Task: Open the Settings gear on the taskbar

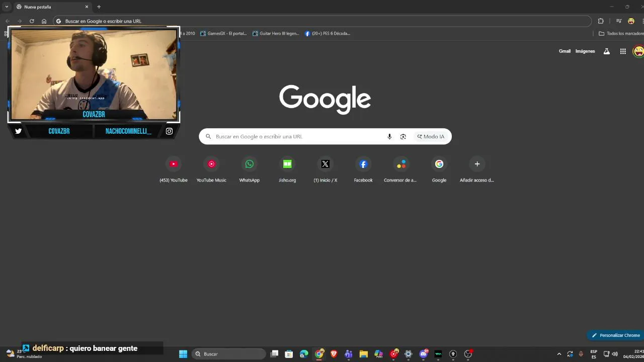Action: coord(409,354)
